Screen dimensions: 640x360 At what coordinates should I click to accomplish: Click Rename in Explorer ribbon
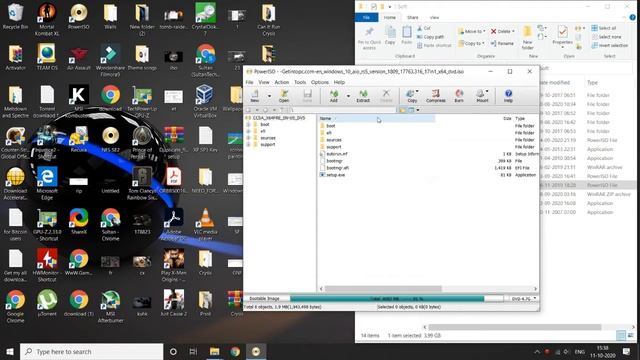[x=502, y=43]
